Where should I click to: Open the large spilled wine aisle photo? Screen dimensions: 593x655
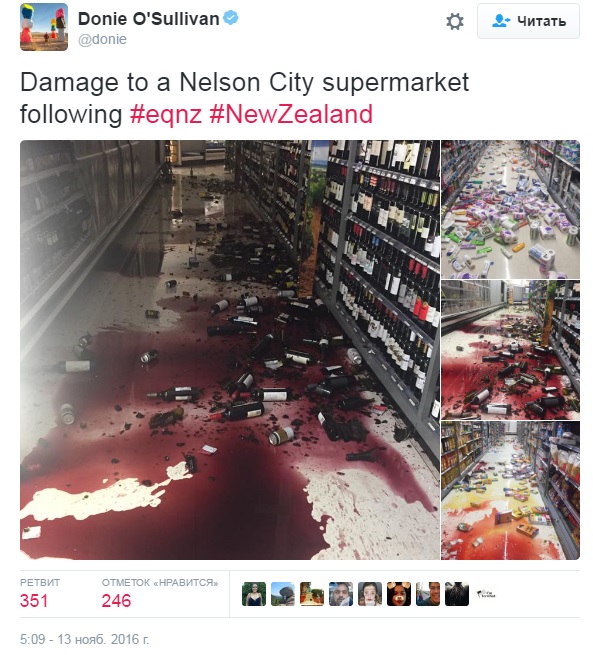[230, 350]
